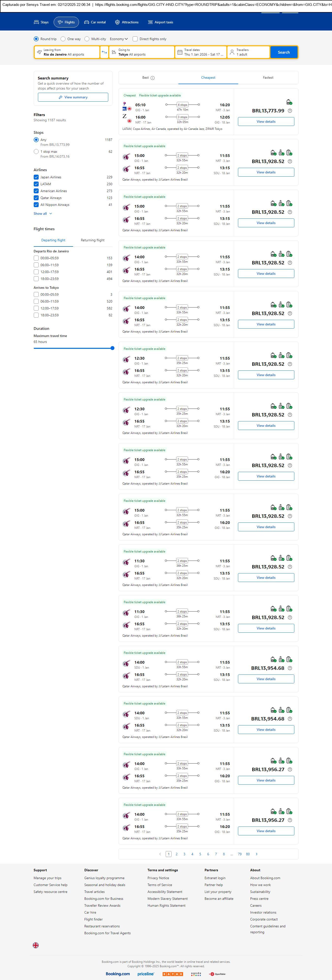Select the 1 stop max option
This screenshot has height=980, width=332.
36,152
